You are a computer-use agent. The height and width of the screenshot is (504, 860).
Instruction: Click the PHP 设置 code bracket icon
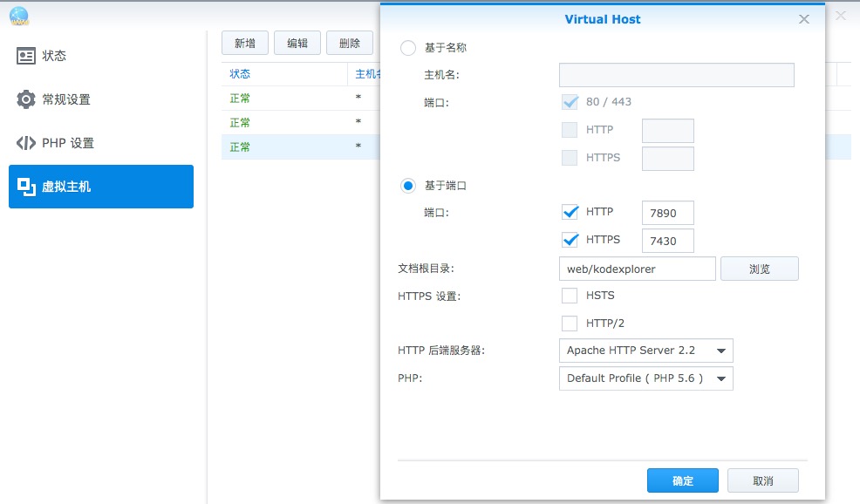click(x=26, y=143)
